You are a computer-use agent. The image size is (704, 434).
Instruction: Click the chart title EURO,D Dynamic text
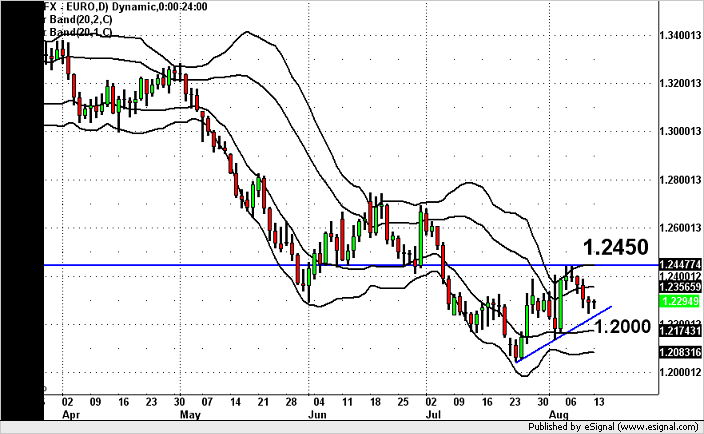click(x=126, y=6)
